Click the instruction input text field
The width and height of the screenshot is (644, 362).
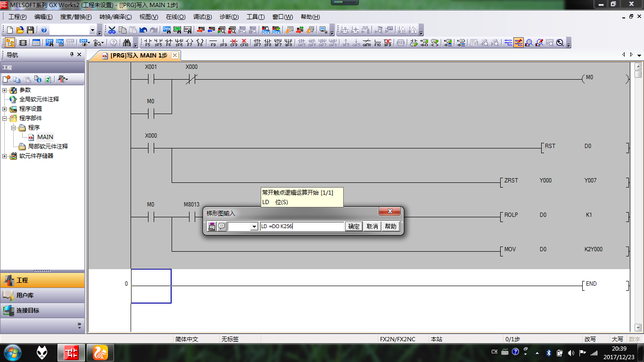(302, 227)
